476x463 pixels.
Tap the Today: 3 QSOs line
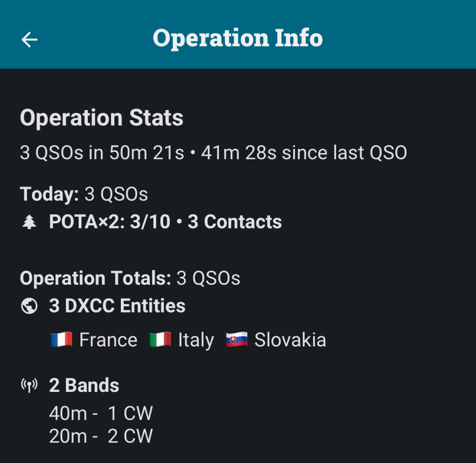pyautogui.click(x=84, y=194)
